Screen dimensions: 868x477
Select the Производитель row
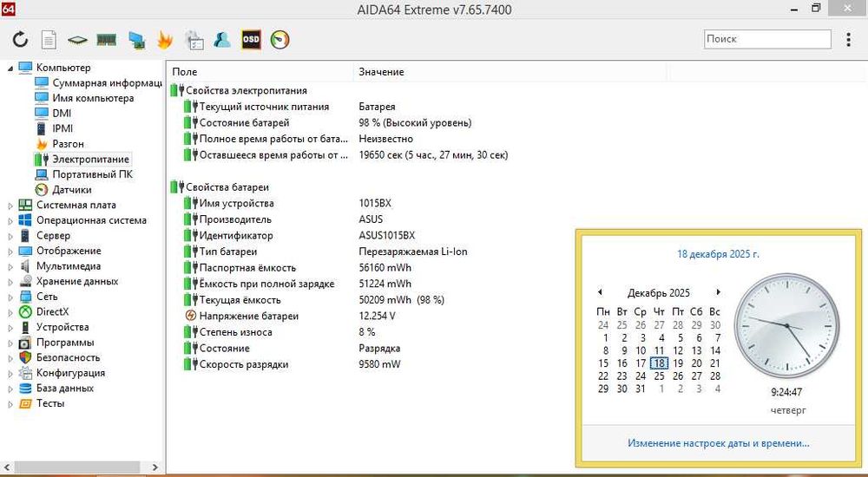click(x=234, y=219)
